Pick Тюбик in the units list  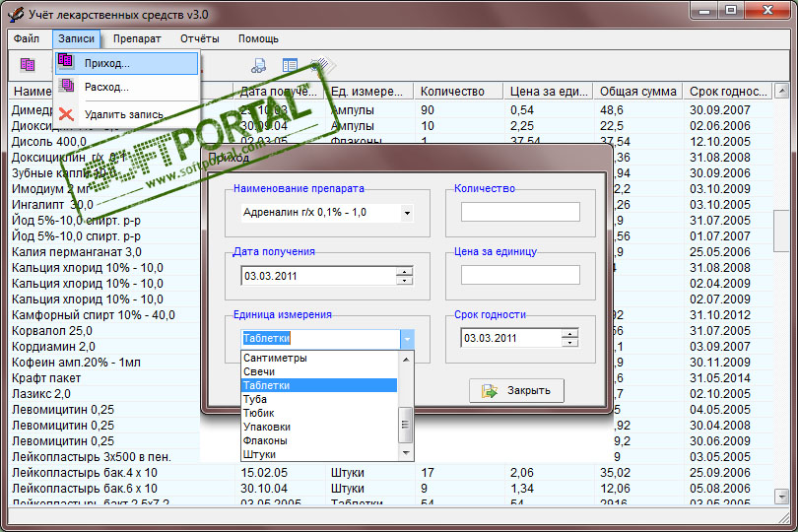[318, 413]
